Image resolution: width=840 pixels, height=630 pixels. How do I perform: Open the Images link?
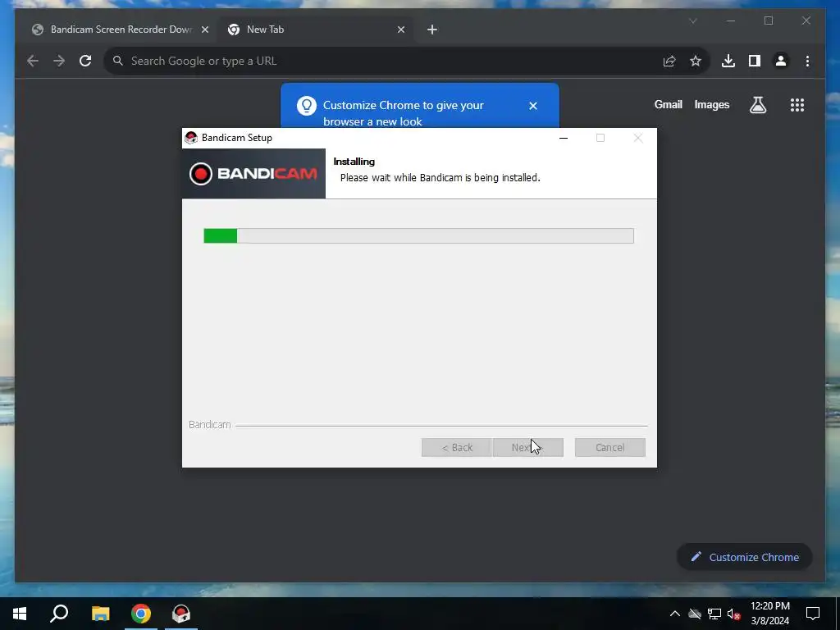(x=711, y=104)
